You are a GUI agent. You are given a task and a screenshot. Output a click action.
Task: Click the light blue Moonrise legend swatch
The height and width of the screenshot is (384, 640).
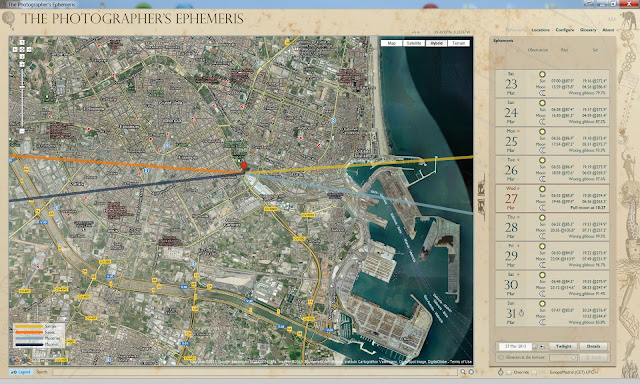pos(29,338)
